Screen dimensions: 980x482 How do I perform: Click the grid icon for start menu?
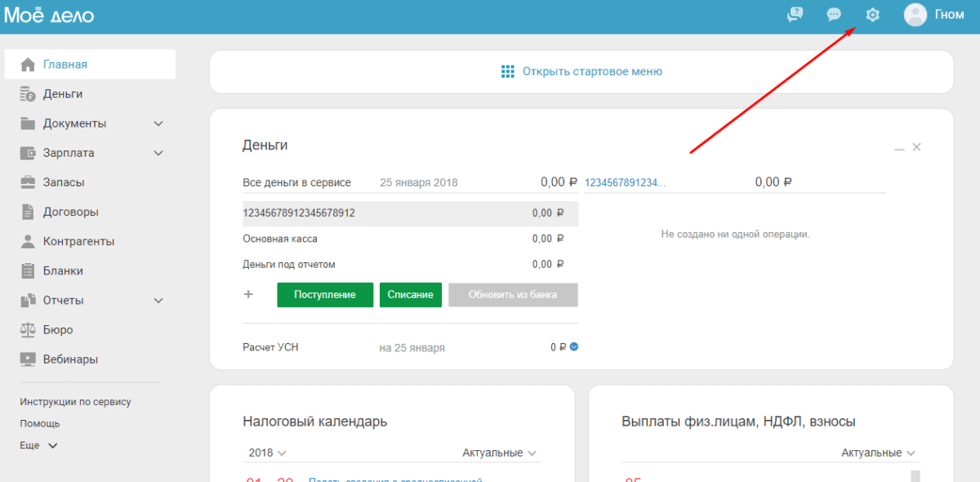point(508,72)
